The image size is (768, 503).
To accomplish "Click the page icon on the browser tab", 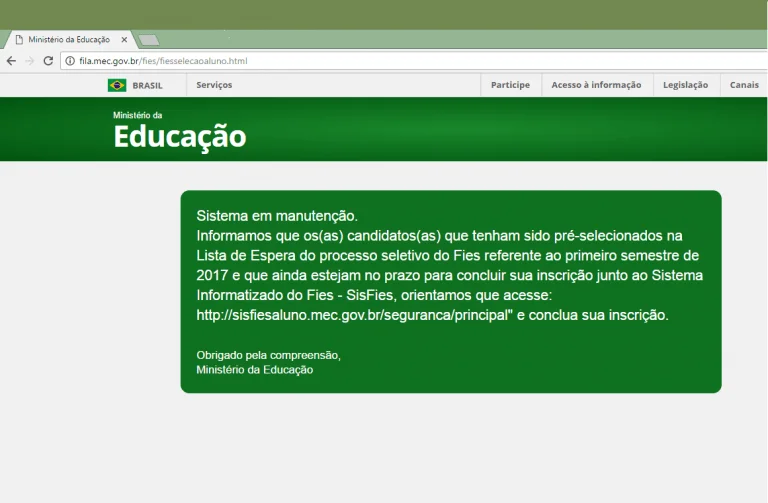I will [19, 40].
